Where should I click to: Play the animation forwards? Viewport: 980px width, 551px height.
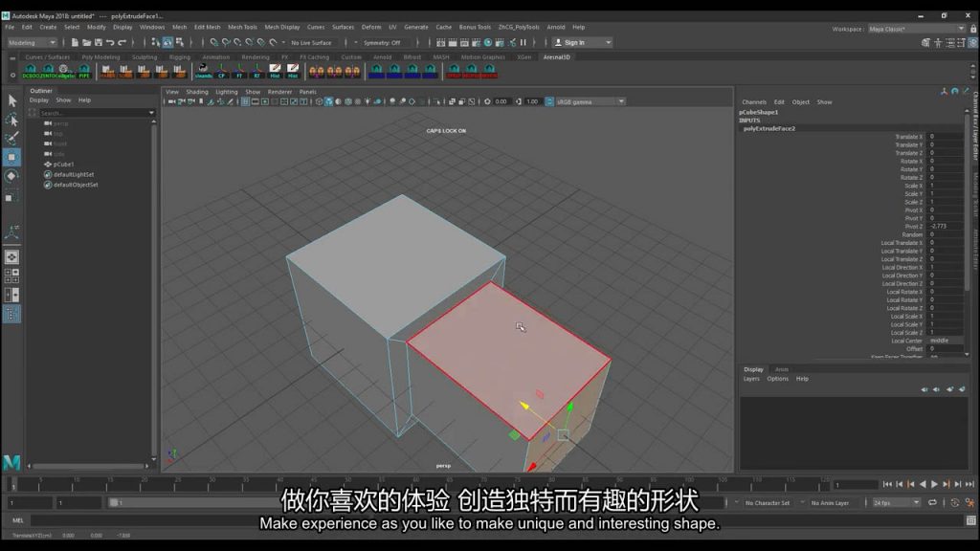click(934, 484)
